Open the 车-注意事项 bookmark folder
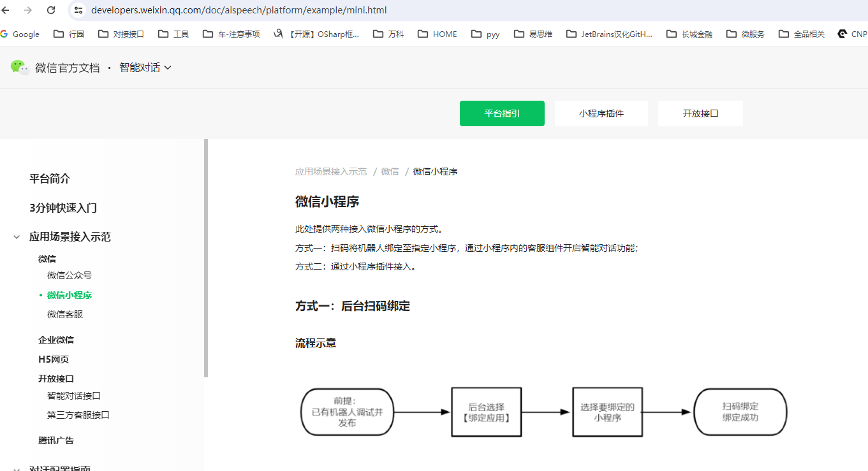 (x=231, y=34)
